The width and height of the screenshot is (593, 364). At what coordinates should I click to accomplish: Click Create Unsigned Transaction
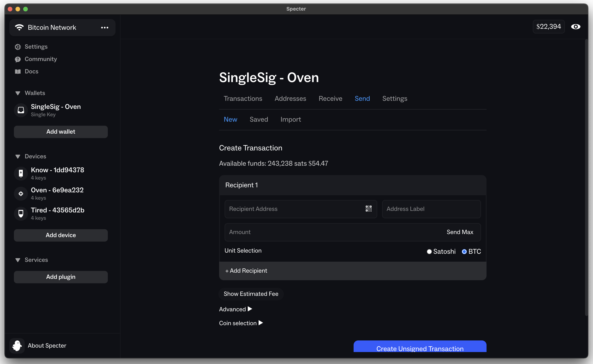[x=420, y=346]
